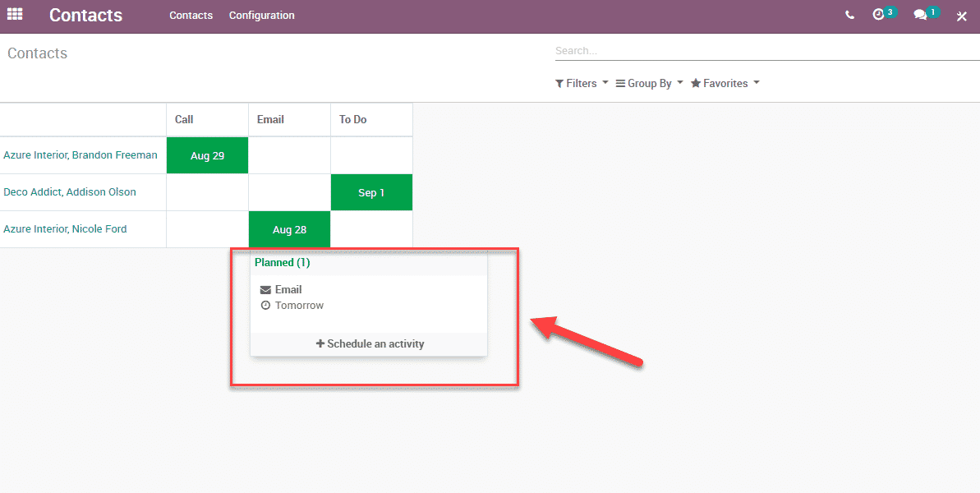Click the phone call icon in header
The image size is (980, 493).
tap(849, 16)
